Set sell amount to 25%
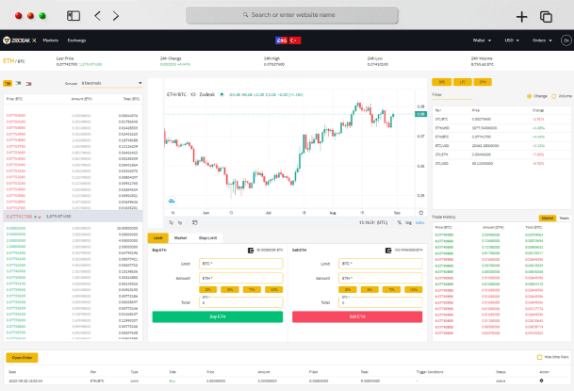 coord(348,290)
